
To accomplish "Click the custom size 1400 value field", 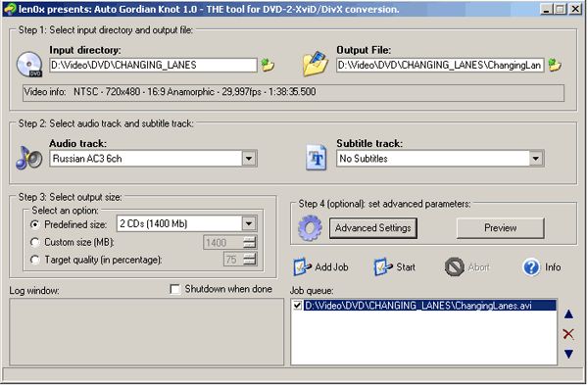I will (222, 243).
